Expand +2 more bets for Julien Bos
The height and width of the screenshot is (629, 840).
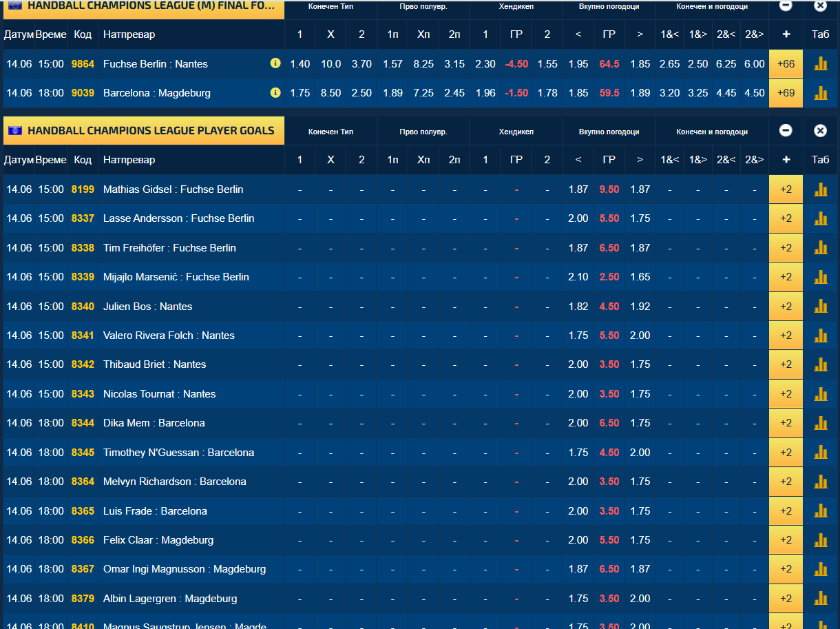[786, 306]
